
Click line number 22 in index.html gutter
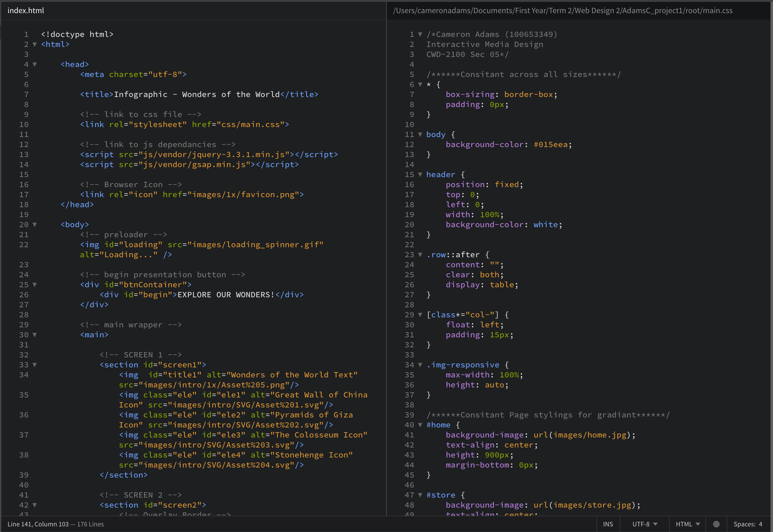click(24, 245)
